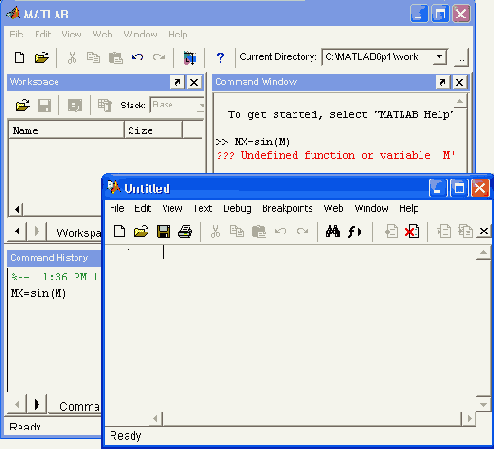Open Window menu in MATLAB main window
494x449 pixels.
(140, 34)
